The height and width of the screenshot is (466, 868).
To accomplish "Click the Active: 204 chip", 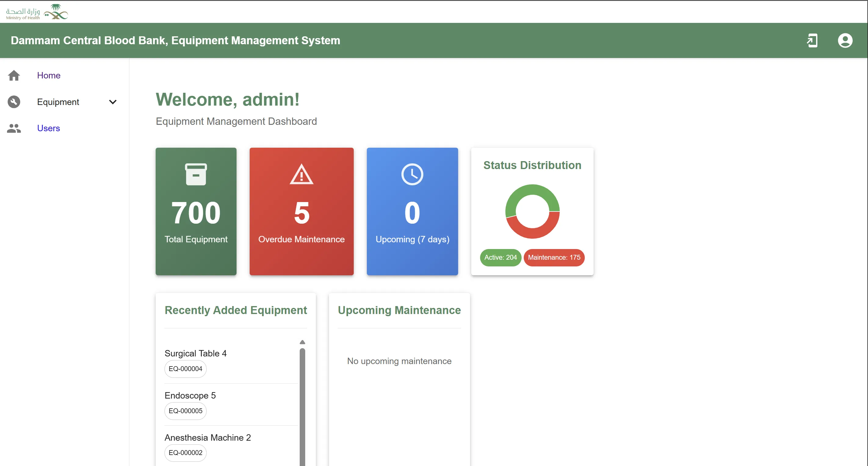I will (x=500, y=258).
